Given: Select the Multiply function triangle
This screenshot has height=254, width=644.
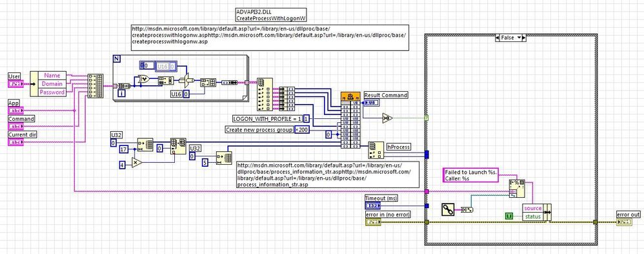Looking at the screenshot, I should click(x=137, y=163).
